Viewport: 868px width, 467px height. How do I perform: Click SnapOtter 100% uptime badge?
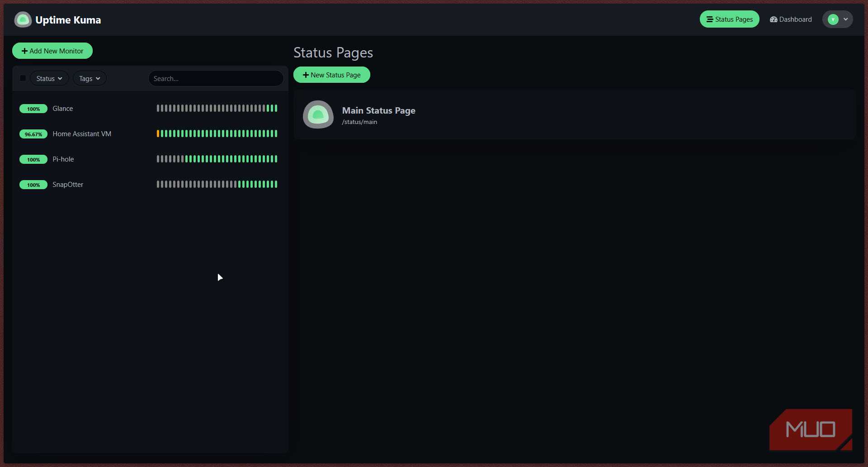33,185
